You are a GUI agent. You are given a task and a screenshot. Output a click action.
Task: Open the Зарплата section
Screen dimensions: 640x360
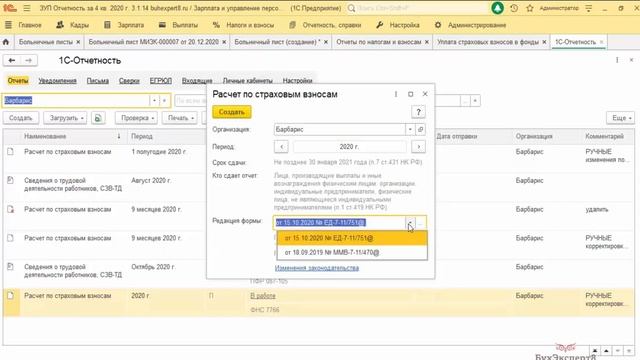point(124,25)
